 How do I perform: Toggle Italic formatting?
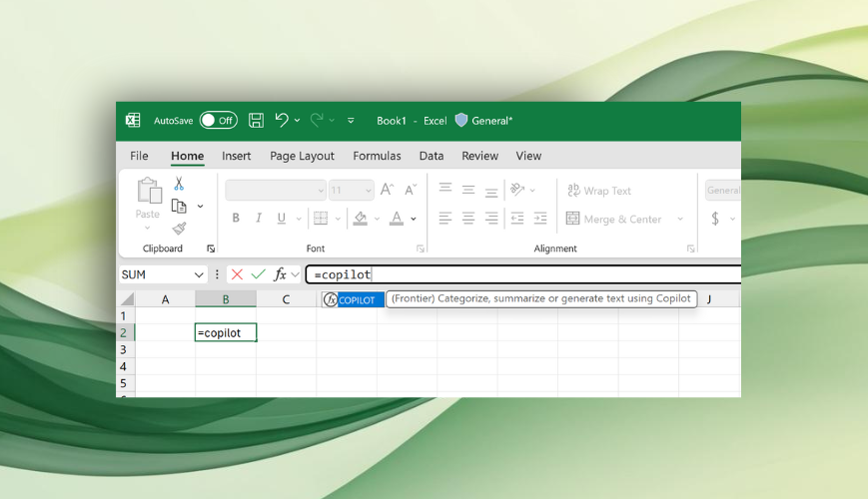(259, 218)
